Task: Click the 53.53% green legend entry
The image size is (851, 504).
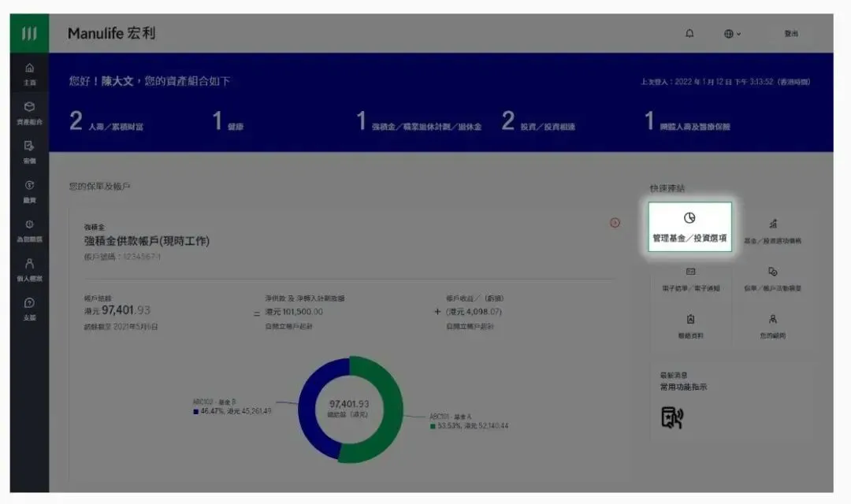Action: tap(470, 421)
